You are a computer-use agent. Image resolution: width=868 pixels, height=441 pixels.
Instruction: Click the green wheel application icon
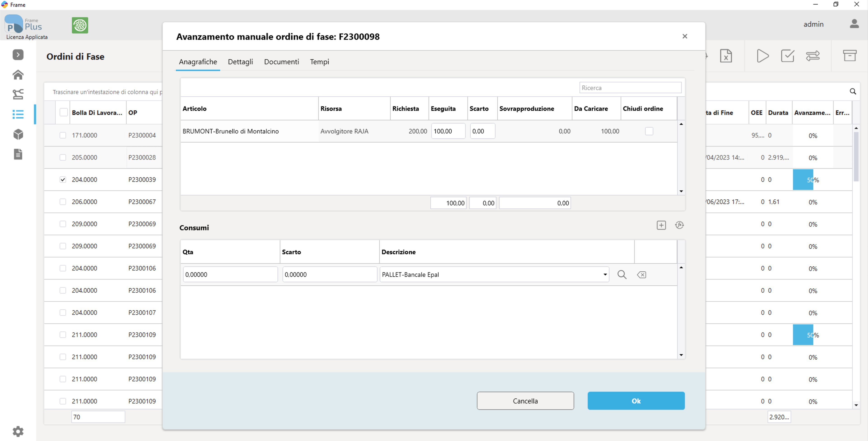[x=80, y=25]
